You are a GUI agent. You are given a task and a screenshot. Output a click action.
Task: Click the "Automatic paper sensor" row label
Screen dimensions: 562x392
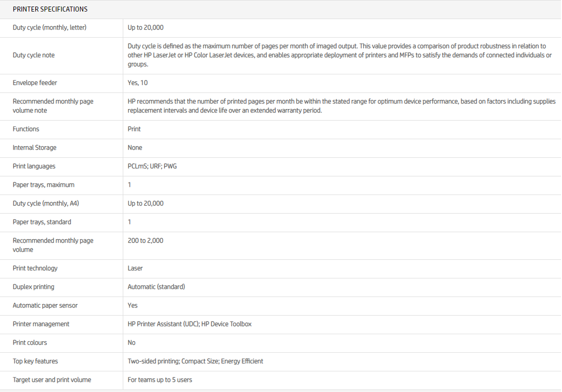pos(45,306)
